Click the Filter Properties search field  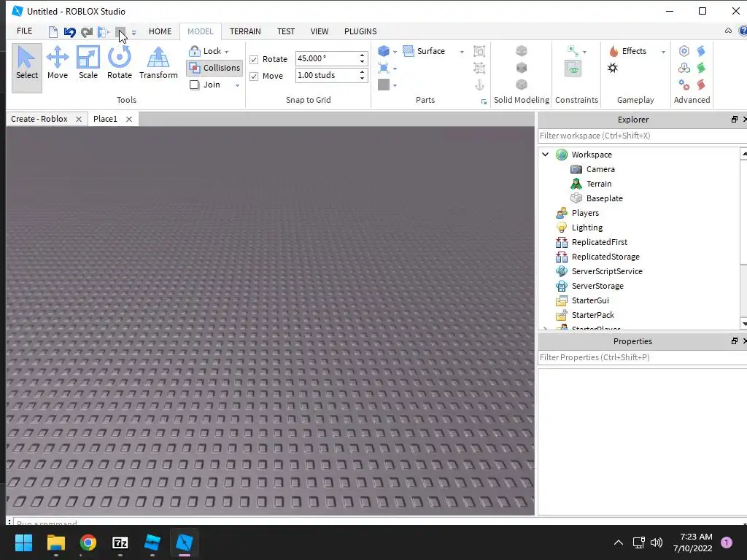(642, 357)
